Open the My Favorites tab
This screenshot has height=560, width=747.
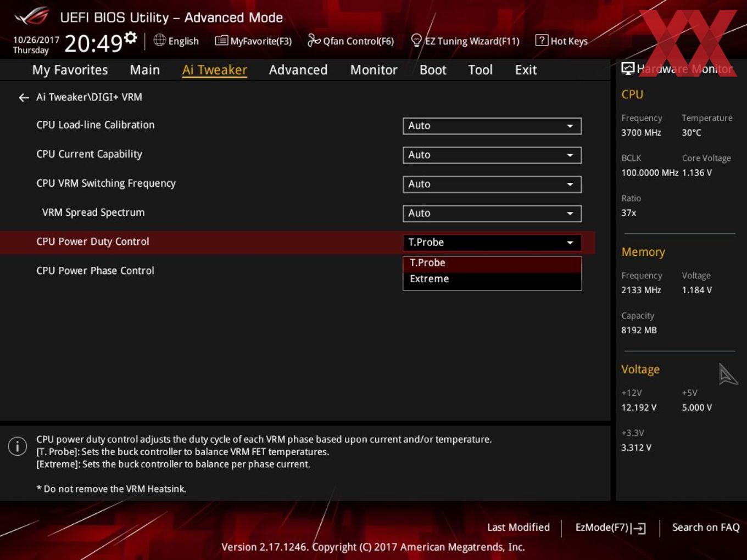click(x=70, y=70)
